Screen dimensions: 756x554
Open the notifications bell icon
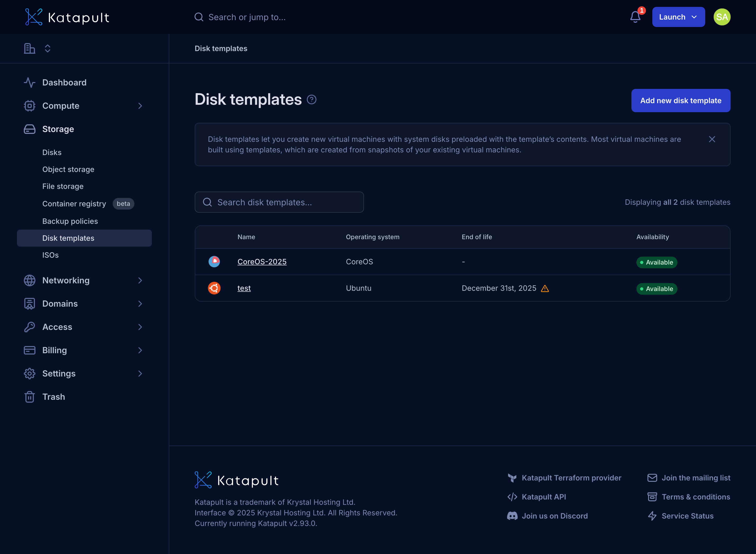pyautogui.click(x=635, y=17)
